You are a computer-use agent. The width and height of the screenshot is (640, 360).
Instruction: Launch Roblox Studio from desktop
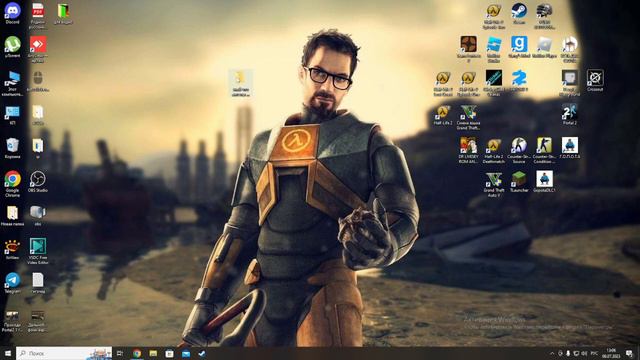point(493,49)
